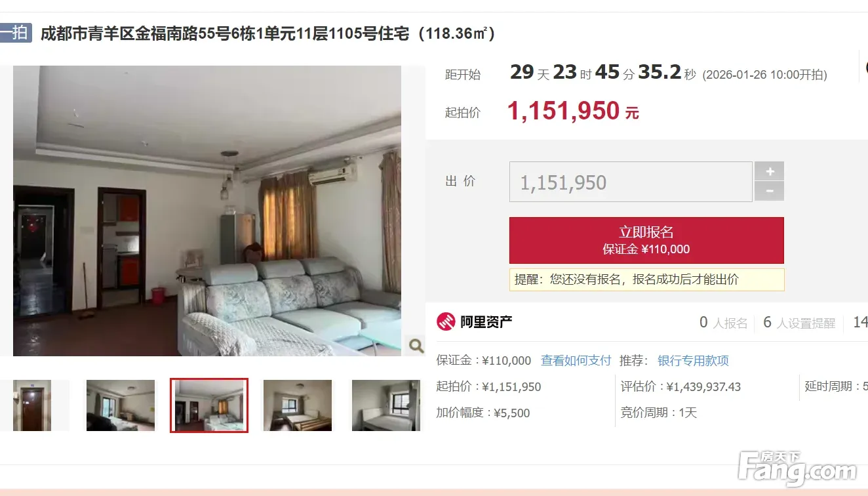This screenshot has height=496, width=868.
Task: Click the 0 人报名 registrants count
Action: (724, 322)
